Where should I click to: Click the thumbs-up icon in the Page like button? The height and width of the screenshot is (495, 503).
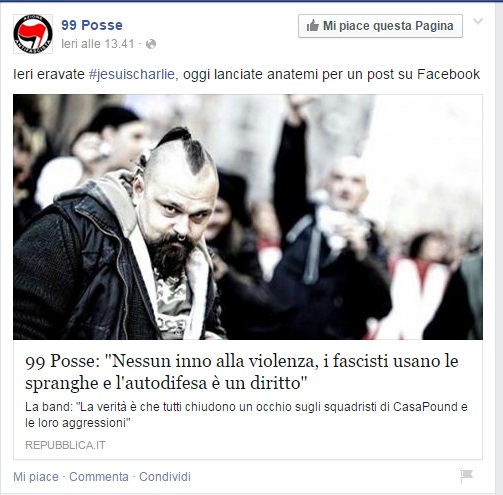[x=312, y=26]
